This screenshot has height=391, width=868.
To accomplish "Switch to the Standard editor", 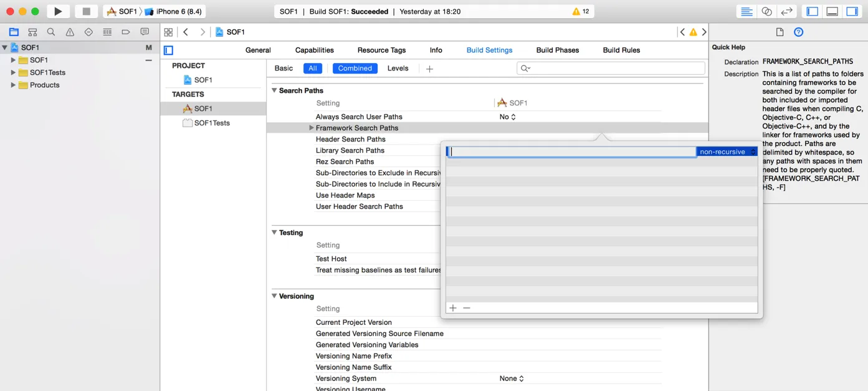I will click(x=746, y=11).
